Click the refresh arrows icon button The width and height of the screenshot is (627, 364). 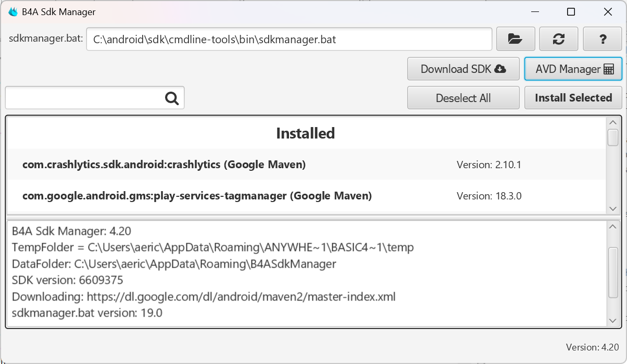tap(559, 39)
